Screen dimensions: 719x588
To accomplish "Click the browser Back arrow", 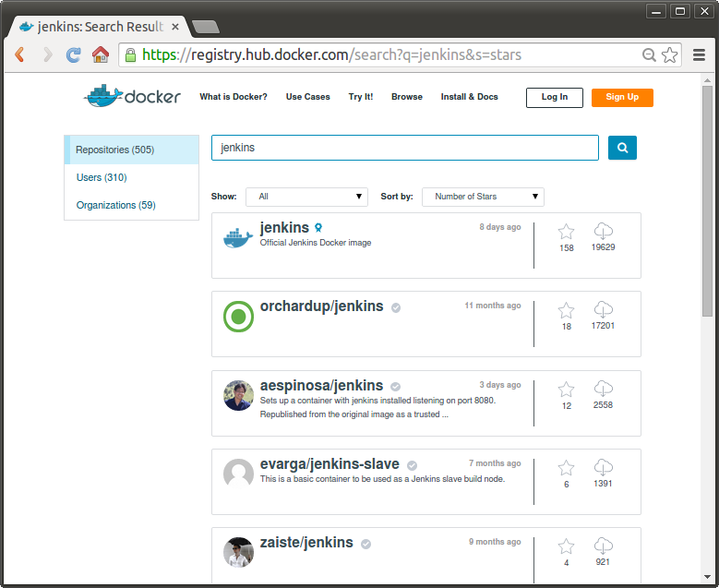I will coord(19,54).
